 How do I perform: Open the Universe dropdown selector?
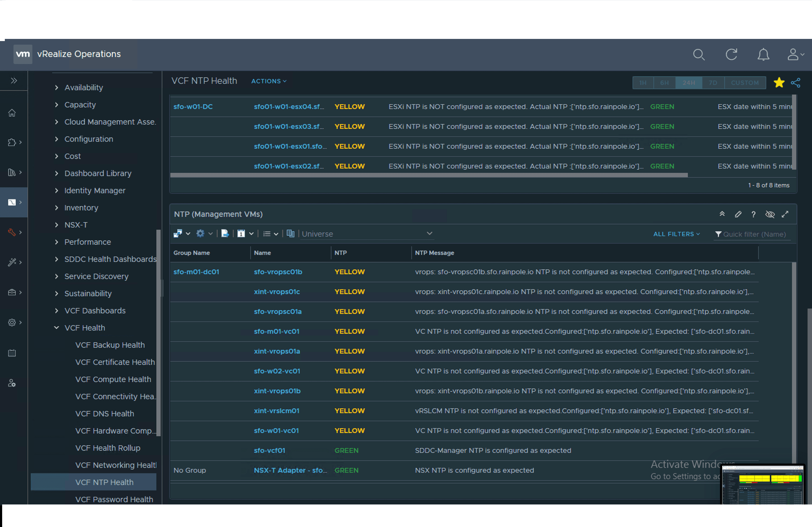click(367, 234)
